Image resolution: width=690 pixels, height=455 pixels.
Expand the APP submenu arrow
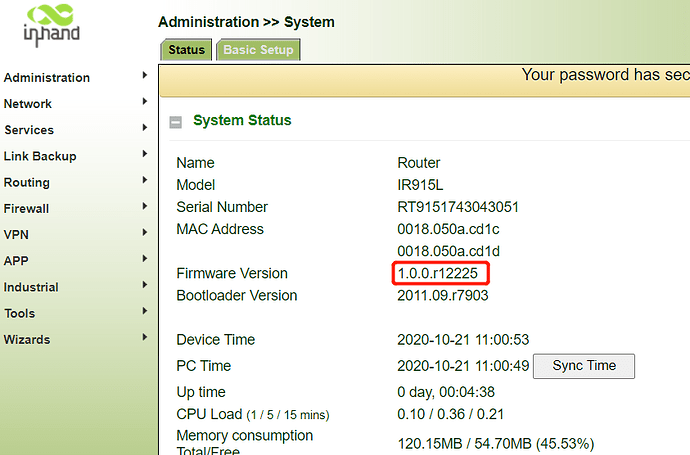[x=145, y=260]
